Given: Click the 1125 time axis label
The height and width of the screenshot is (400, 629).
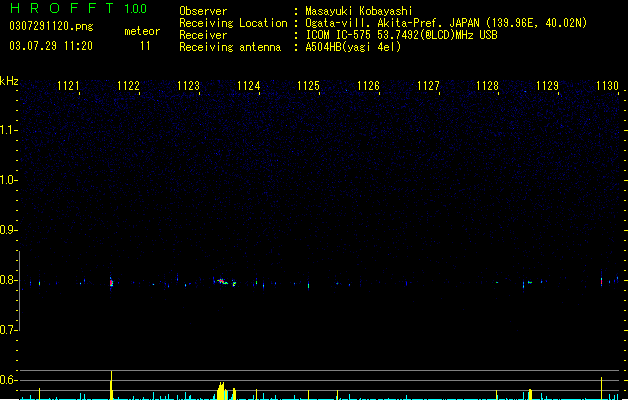Looking at the screenshot, I should click(x=308, y=86).
